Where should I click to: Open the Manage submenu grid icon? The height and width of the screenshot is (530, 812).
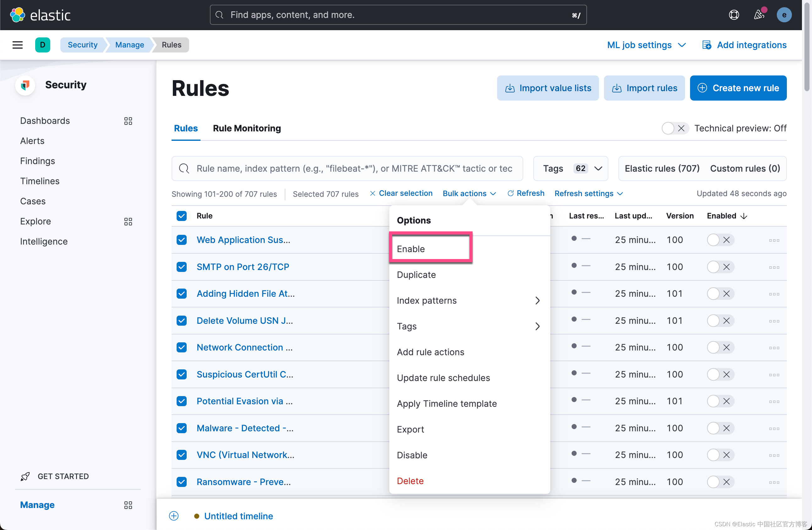pos(128,505)
